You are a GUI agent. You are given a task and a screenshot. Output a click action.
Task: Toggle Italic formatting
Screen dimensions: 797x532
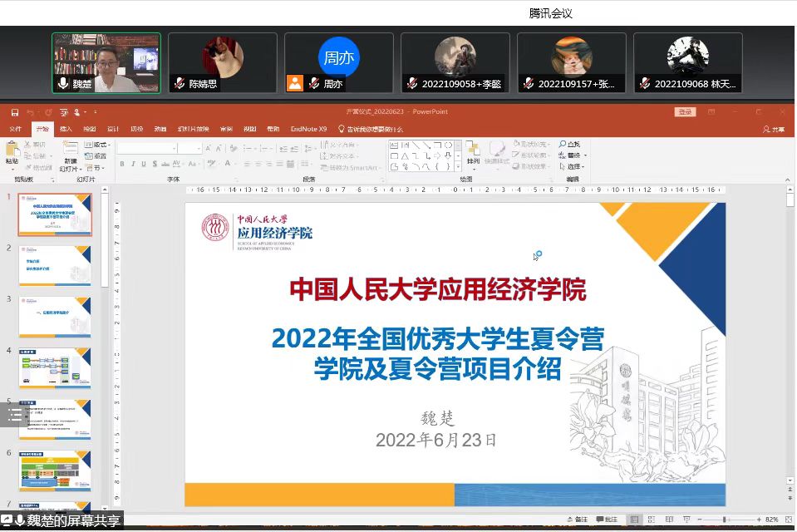click(x=133, y=165)
